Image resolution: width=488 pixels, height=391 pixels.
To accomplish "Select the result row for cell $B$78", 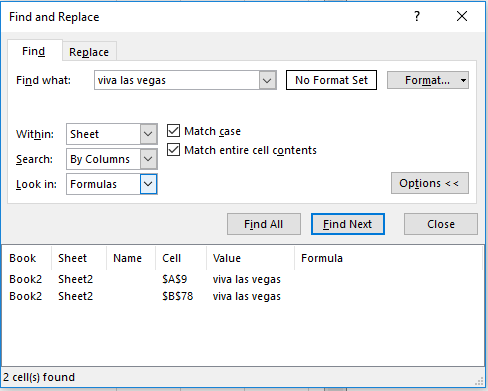I will [x=243, y=296].
